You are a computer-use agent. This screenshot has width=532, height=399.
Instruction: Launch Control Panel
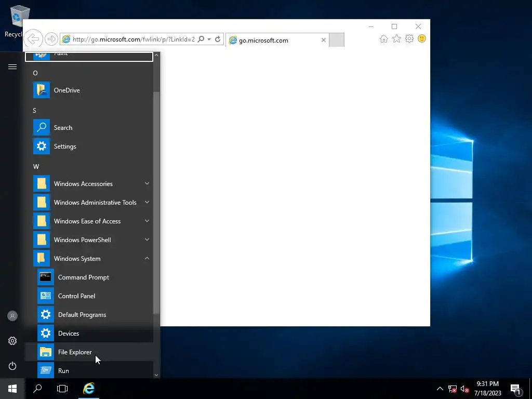[x=89, y=296]
